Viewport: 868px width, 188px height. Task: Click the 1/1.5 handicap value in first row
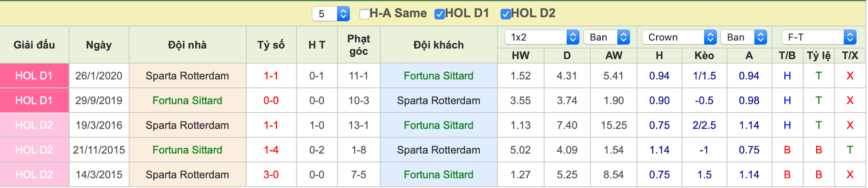704,76
